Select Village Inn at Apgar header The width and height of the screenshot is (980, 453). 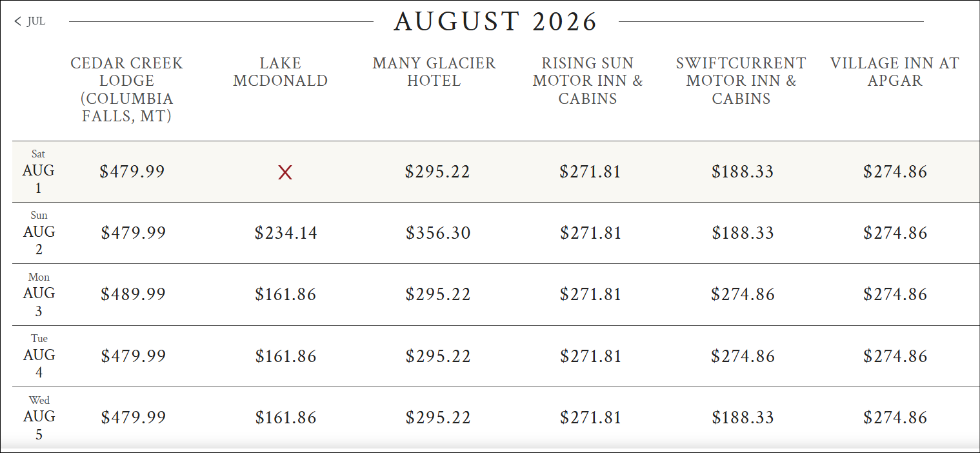[x=894, y=72]
